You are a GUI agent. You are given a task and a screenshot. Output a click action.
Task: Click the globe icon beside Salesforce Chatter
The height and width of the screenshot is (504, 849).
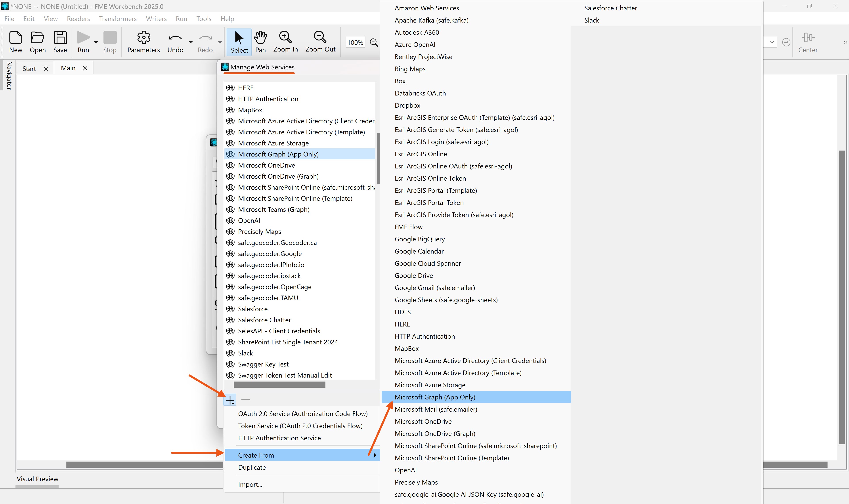point(231,320)
